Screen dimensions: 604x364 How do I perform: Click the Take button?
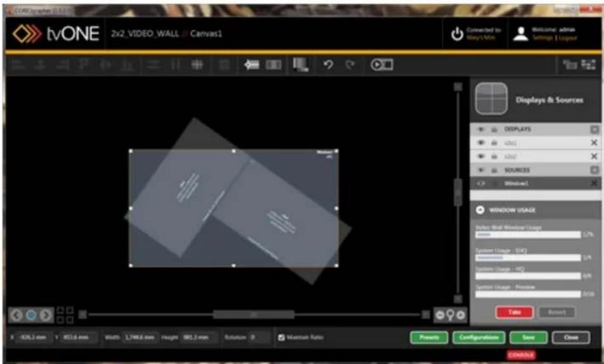pos(514,312)
